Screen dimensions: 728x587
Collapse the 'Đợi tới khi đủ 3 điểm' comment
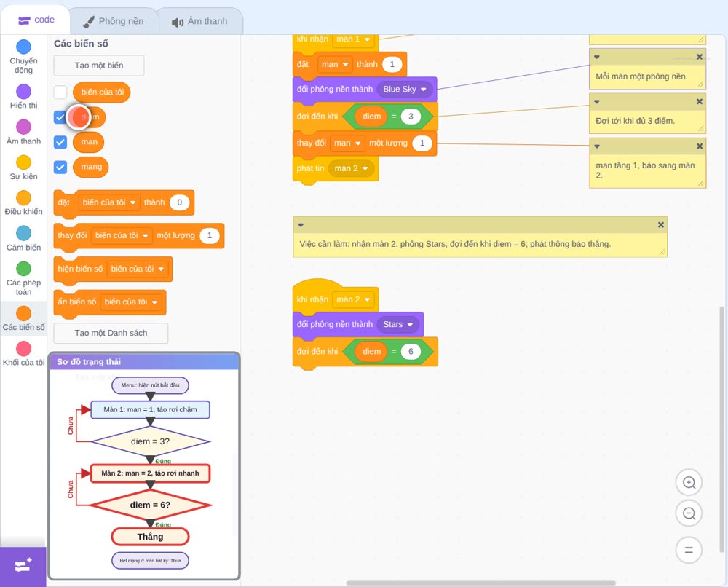pyautogui.click(x=597, y=101)
